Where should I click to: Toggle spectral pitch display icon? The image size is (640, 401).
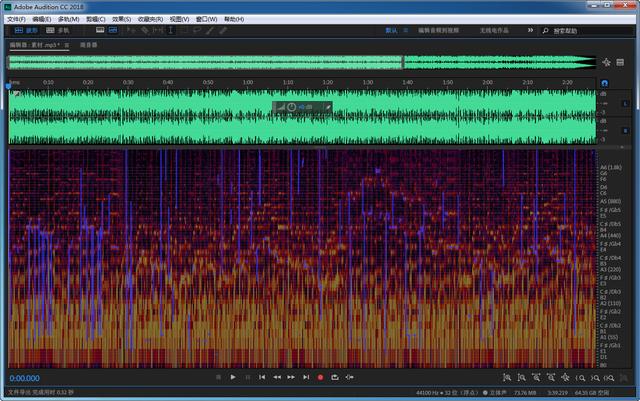coord(113,31)
